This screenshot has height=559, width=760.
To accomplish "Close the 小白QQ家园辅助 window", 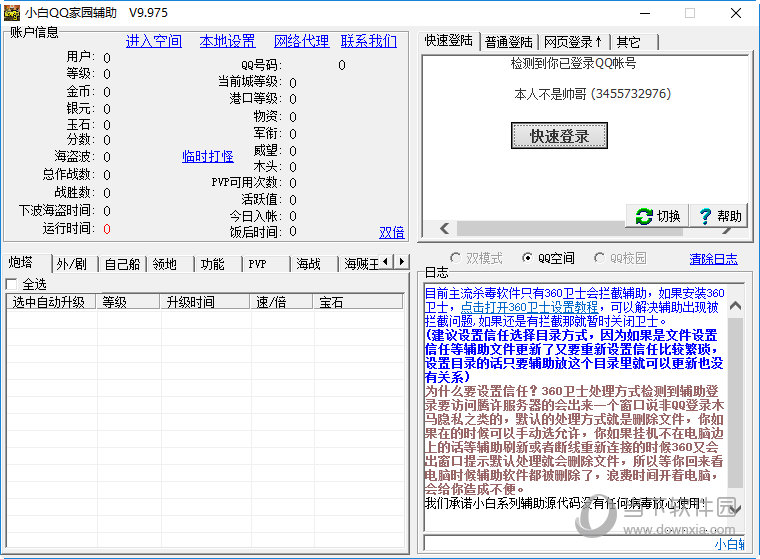I will [736, 13].
